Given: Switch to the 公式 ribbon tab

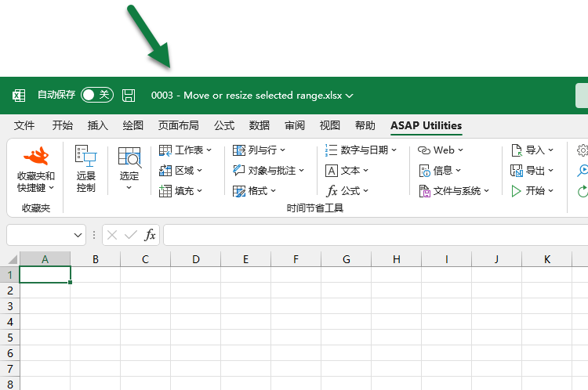Looking at the screenshot, I should tap(224, 125).
